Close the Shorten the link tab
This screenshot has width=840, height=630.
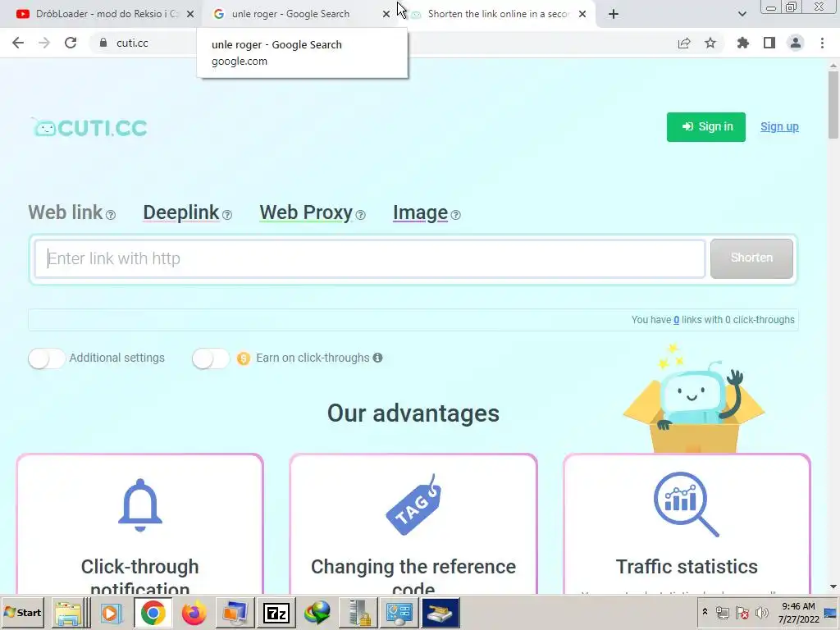tap(582, 14)
